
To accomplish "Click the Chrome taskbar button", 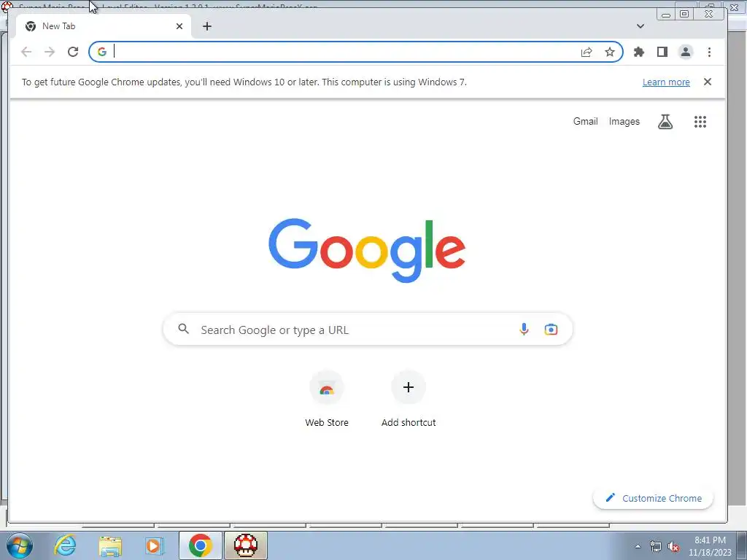I will coord(201,545).
